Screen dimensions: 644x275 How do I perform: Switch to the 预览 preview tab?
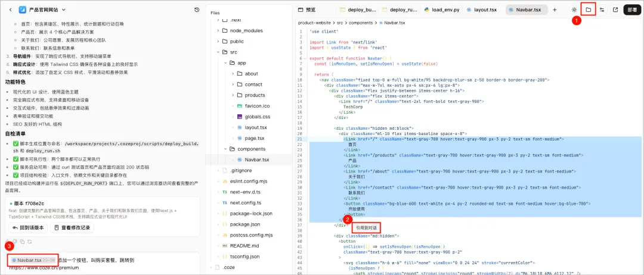[307, 10]
